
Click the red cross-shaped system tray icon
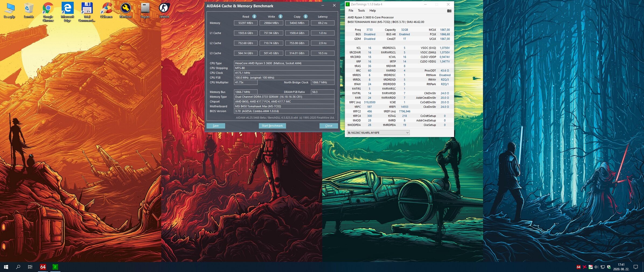584,267
